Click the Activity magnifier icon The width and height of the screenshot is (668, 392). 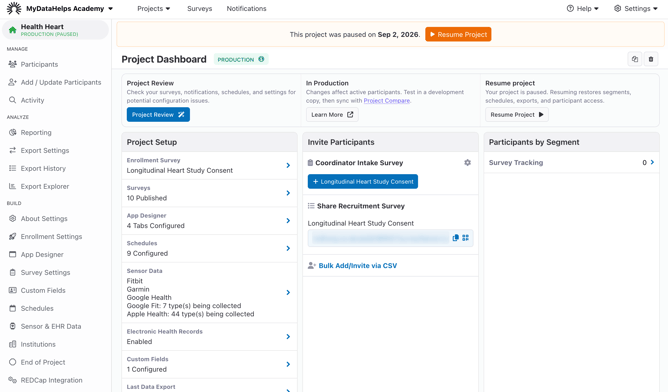click(12, 100)
